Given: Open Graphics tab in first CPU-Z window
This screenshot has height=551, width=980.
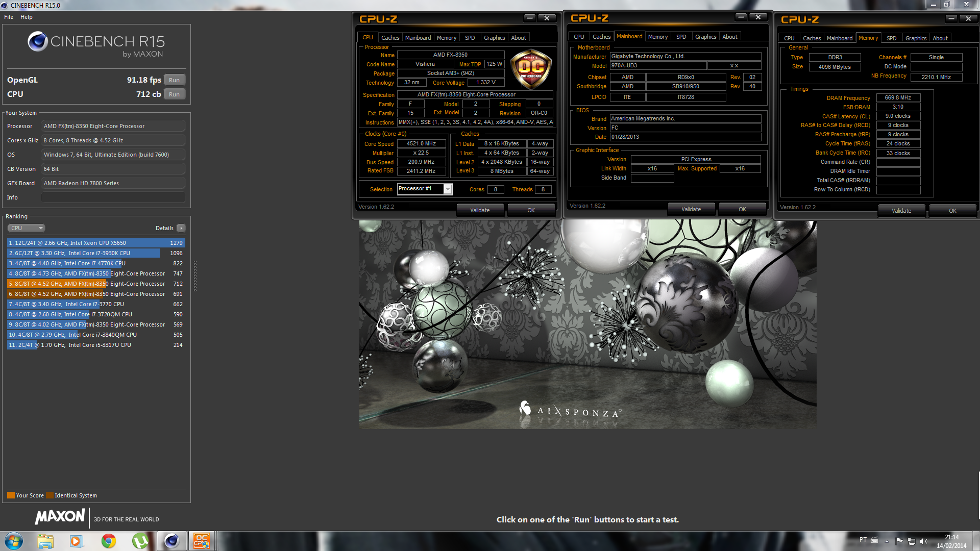Looking at the screenshot, I should point(494,38).
